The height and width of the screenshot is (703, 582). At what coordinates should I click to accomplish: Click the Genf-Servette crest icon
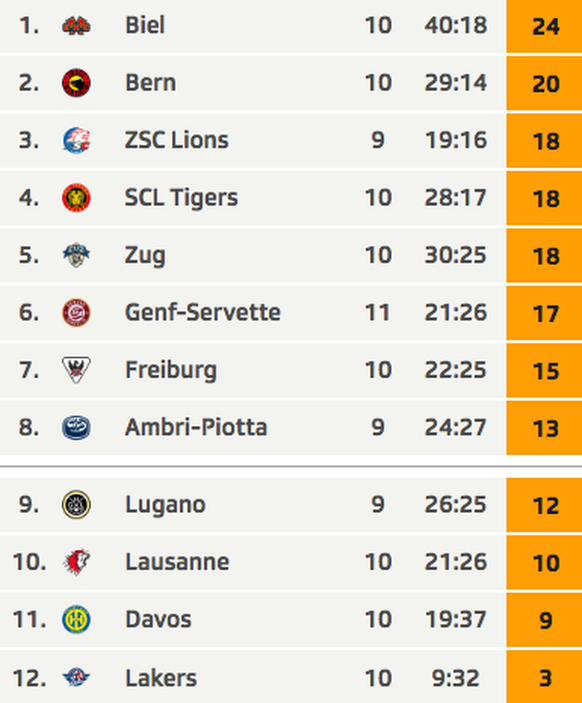pos(76,312)
